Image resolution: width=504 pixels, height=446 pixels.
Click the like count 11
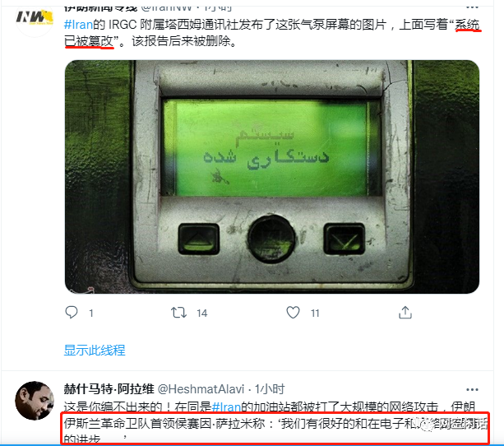click(315, 313)
